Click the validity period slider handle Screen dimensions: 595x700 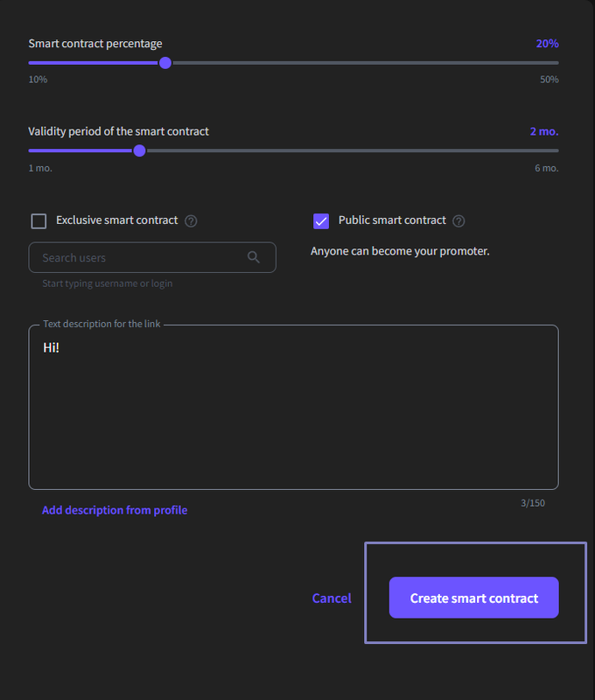point(140,150)
